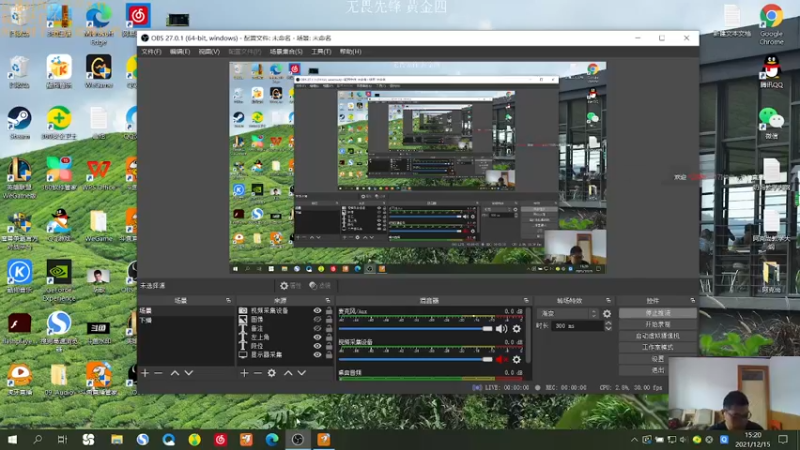
Task: Open the 工具(T) menu
Action: (x=321, y=52)
